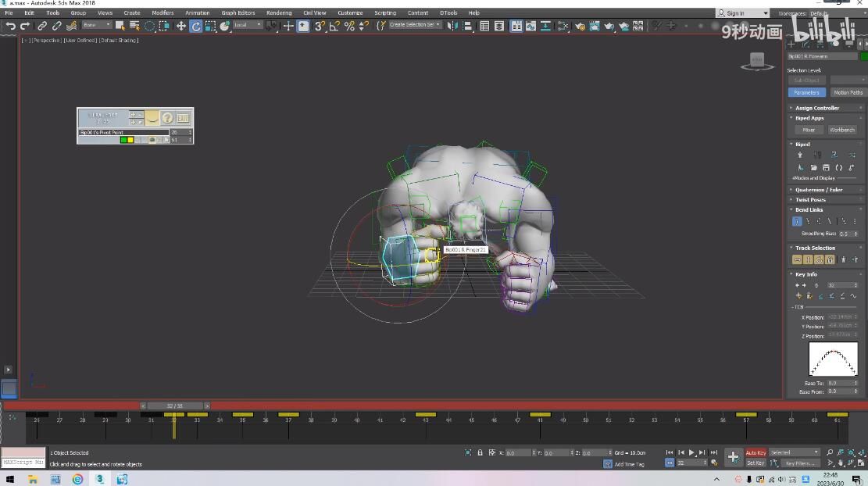This screenshot has width=868, height=486.
Task: Open the Key Filters dialog button
Action: (x=801, y=463)
